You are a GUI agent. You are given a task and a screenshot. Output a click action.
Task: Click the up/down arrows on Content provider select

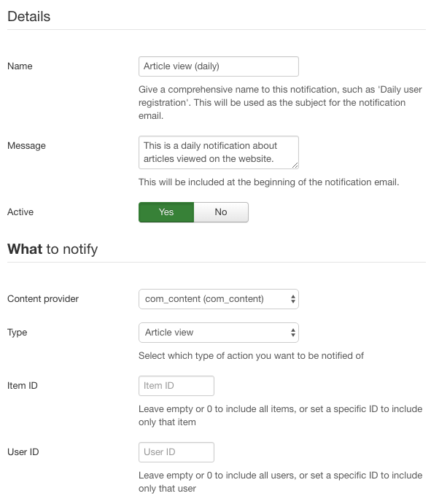(292, 299)
